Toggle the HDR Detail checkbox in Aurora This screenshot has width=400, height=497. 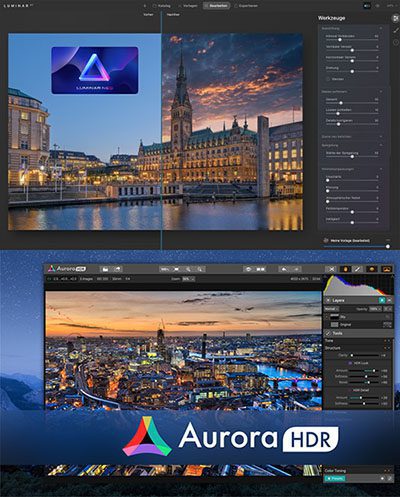pyautogui.click(x=350, y=390)
